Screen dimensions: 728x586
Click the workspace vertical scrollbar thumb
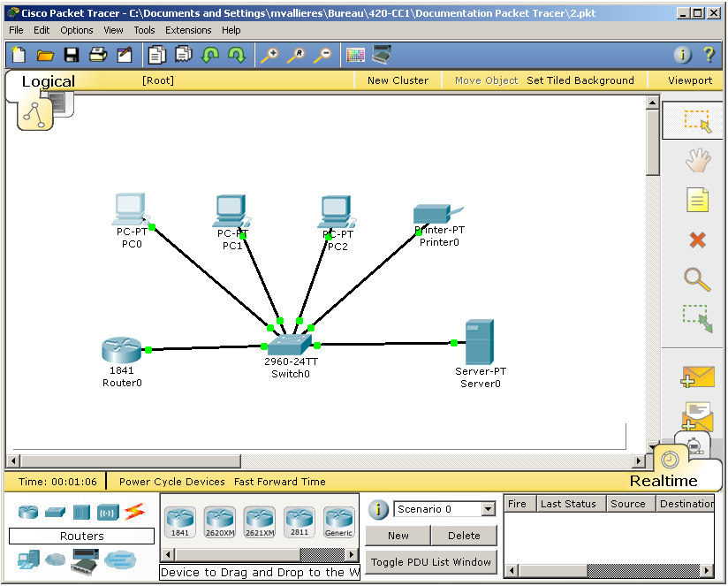point(652,142)
